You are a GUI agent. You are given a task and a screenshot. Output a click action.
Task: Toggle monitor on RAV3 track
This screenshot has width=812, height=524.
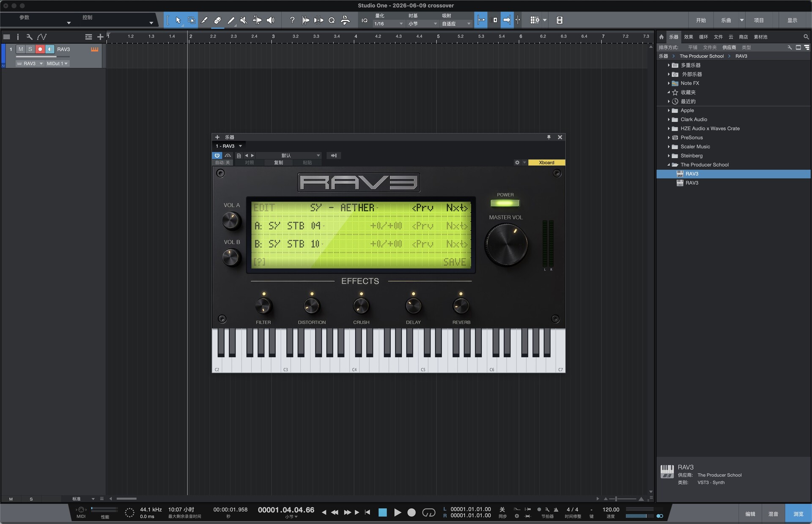point(50,49)
